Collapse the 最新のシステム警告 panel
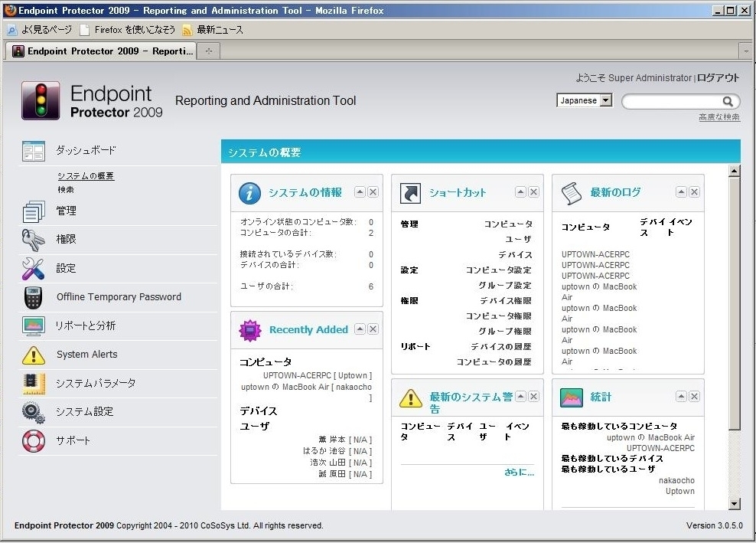 (520, 397)
